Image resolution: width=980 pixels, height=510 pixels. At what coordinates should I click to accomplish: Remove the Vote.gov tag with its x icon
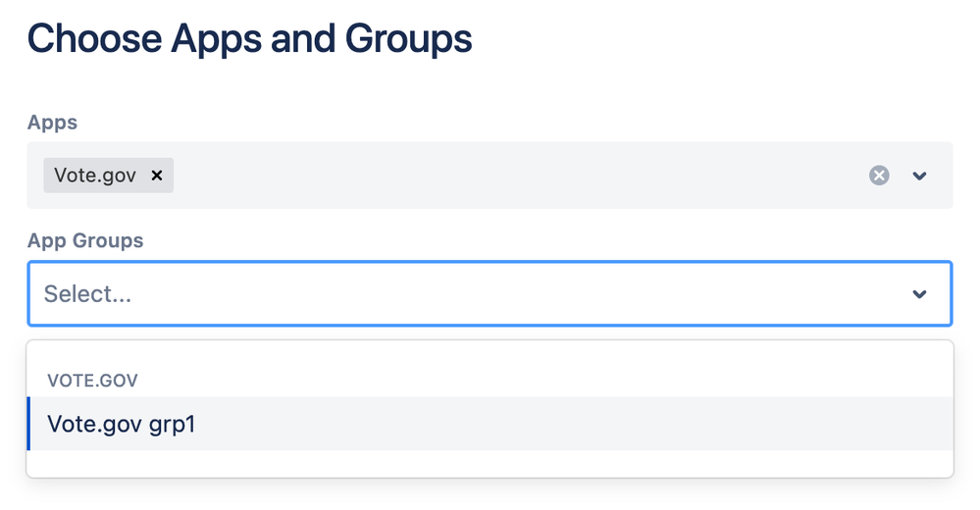click(157, 176)
